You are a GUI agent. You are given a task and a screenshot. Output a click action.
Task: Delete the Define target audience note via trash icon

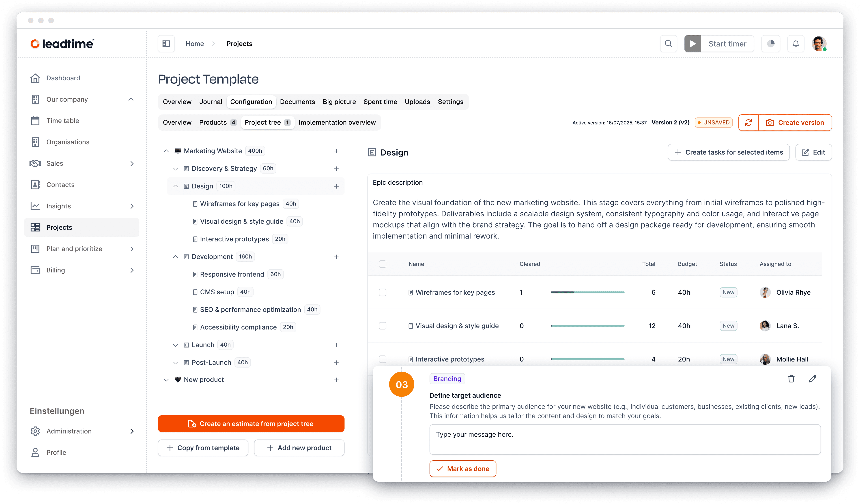(791, 379)
